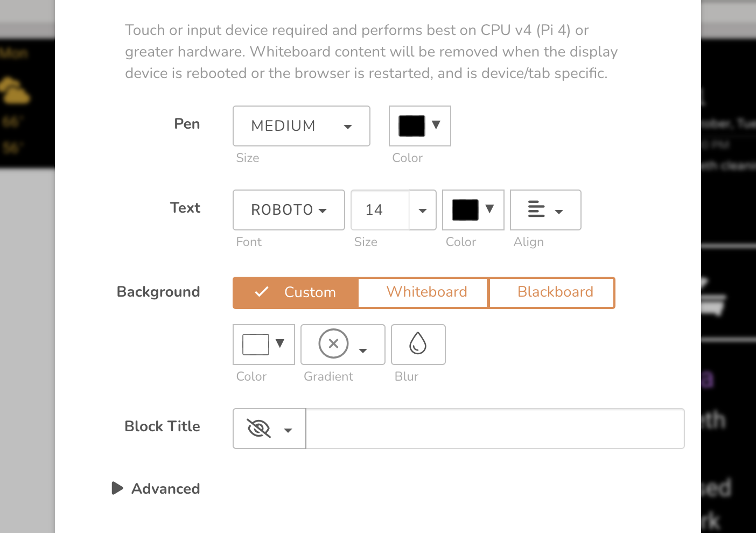Image resolution: width=756 pixels, height=533 pixels.
Task: Open the text Size dropdown showing 14
Action: pos(422,210)
